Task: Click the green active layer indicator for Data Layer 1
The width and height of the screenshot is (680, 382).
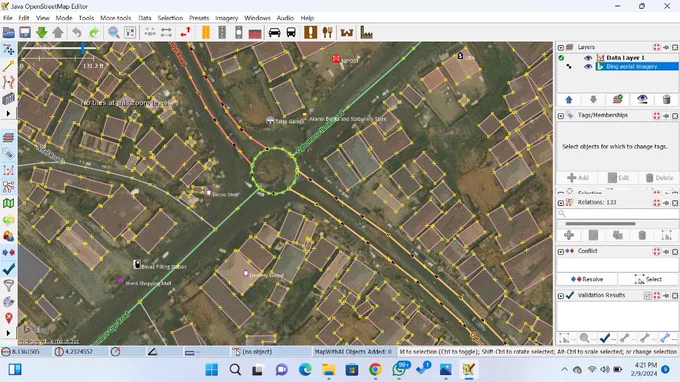Action: click(561, 58)
